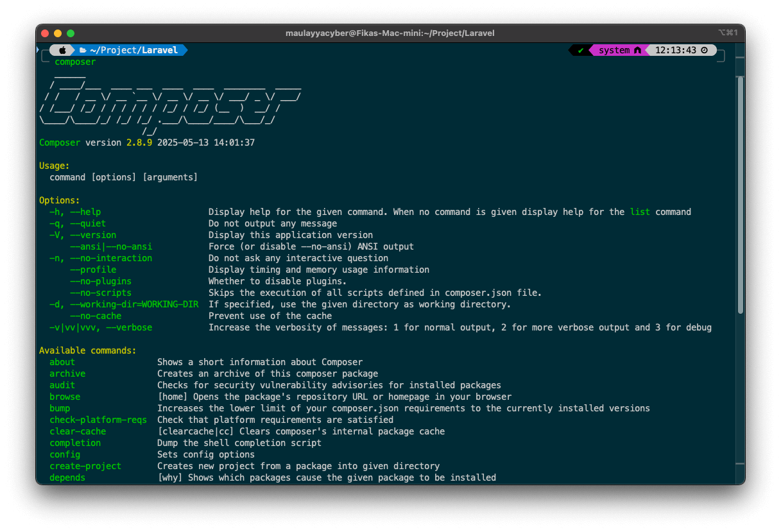Click the ~/Project/Laravel path segment
Screen dimensions: 781x532
[133, 50]
